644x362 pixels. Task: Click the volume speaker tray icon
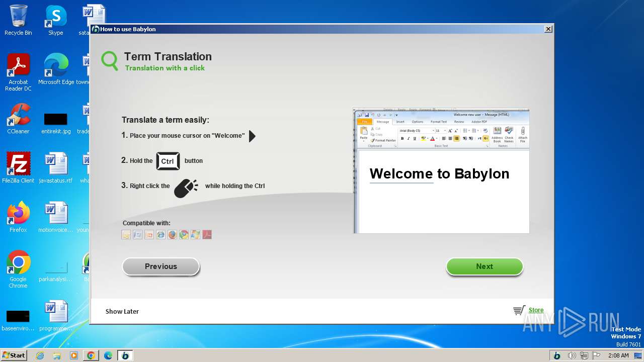pos(572,355)
